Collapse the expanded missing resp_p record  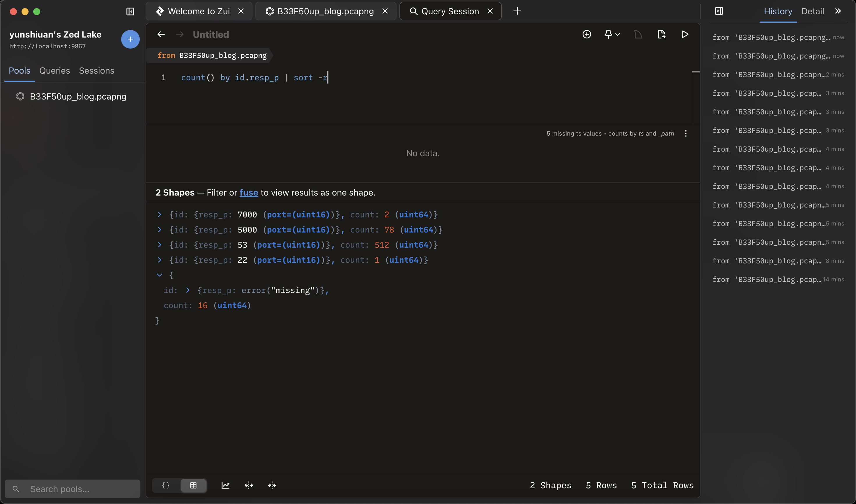coord(159,275)
